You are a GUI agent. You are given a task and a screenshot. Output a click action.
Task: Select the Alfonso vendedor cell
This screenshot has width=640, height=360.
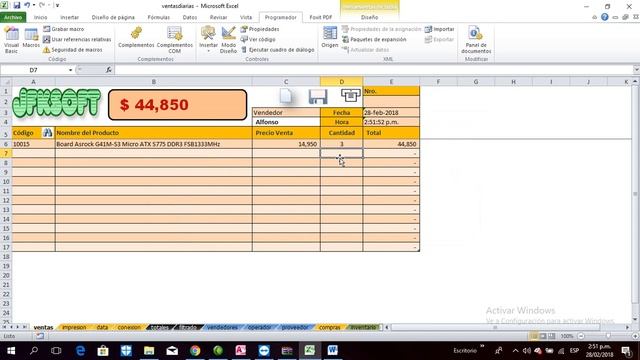point(286,122)
